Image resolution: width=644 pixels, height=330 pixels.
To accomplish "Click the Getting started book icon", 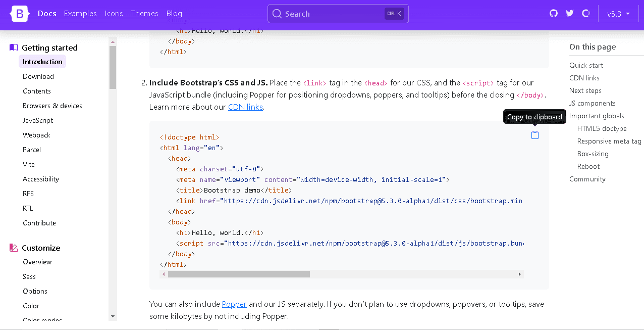I will (x=14, y=48).
